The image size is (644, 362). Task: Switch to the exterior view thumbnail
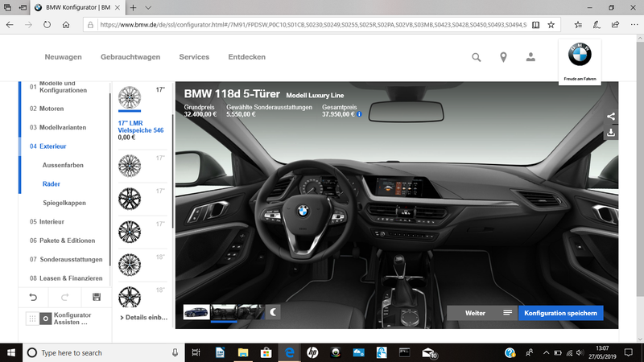(x=196, y=312)
